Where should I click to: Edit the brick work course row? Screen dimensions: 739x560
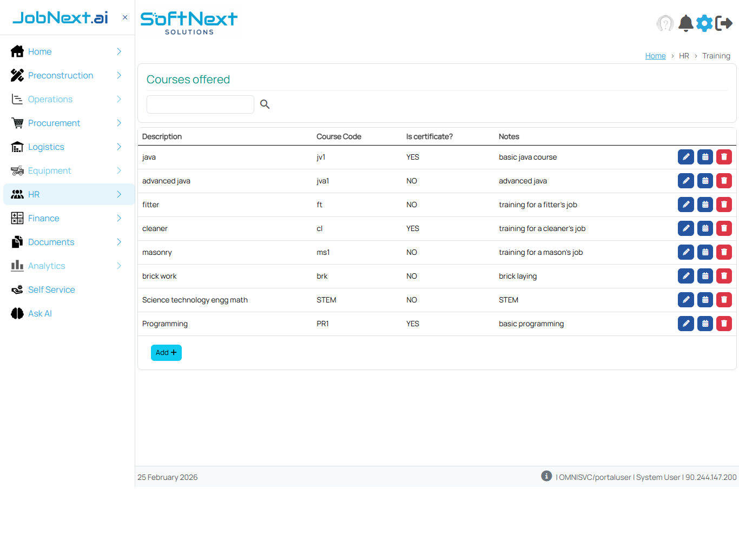click(x=685, y=276)
